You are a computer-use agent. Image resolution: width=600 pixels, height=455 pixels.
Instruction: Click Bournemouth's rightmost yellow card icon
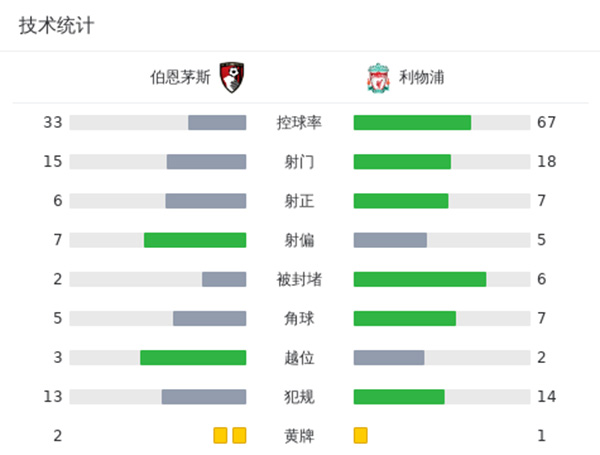tap(239, 435)
